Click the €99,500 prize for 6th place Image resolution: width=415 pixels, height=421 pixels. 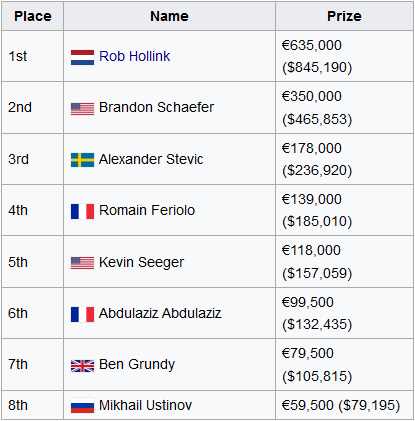tap(308, 302)
